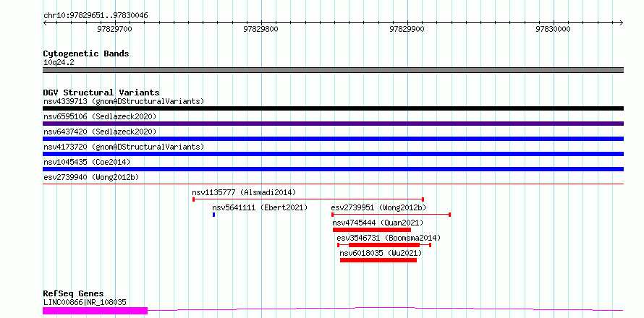Click the left arrowhead of the ruler
This screenshot has height=318, width=644.
(45, 22)
